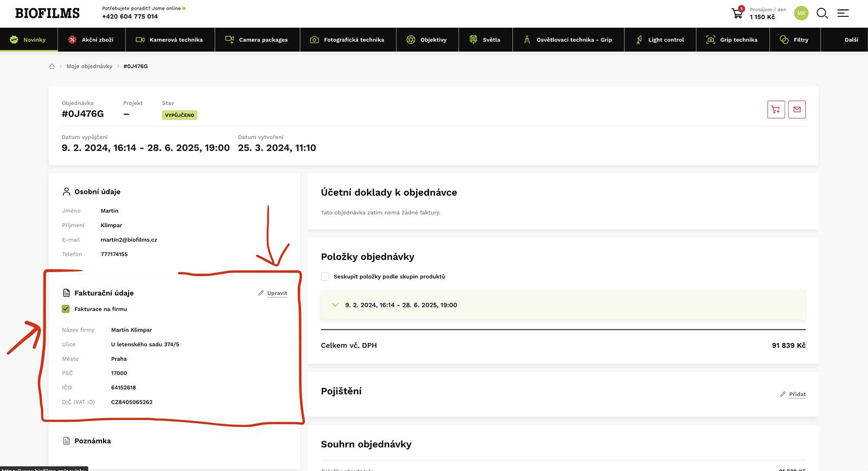Open Filtry category
868x471 pixels.
[x=795, y=40]
